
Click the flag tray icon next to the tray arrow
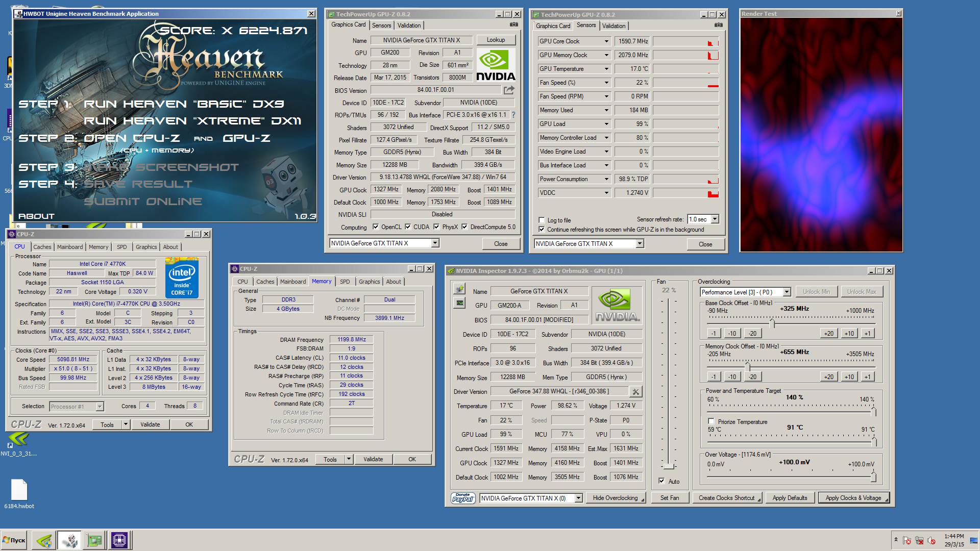point(907,540)
